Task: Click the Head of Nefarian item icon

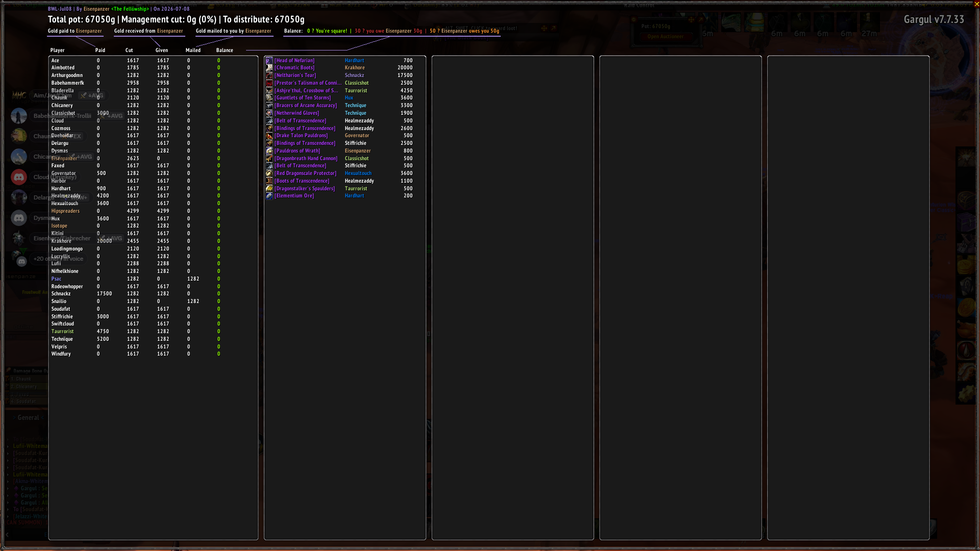Action: (269, 60)
